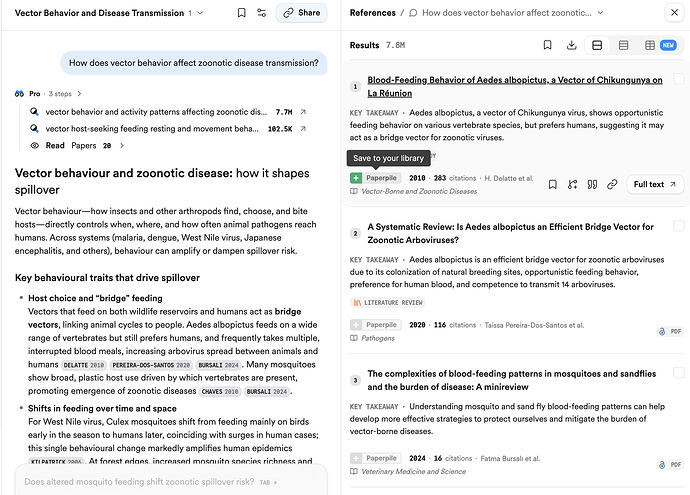
Task: Click the H. Delatte et al. author text
Action: (x=509, y=178)
